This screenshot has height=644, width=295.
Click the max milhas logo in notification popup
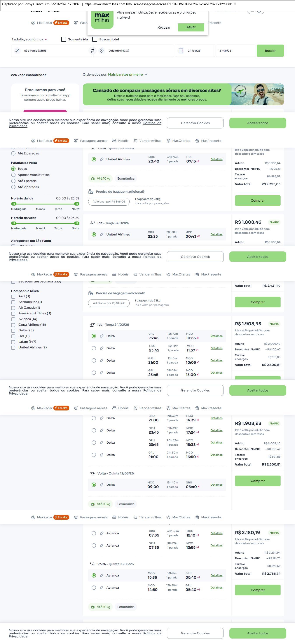tap(102, 19)
